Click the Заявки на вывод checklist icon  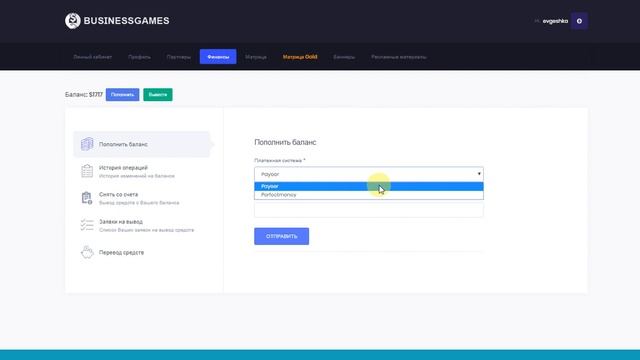(x=87, y=225)
